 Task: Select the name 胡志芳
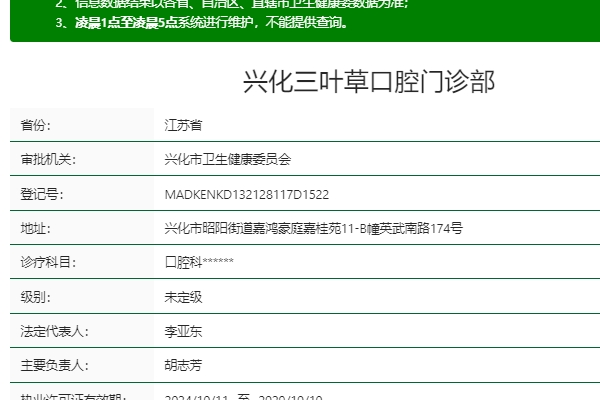click(183, 366)
